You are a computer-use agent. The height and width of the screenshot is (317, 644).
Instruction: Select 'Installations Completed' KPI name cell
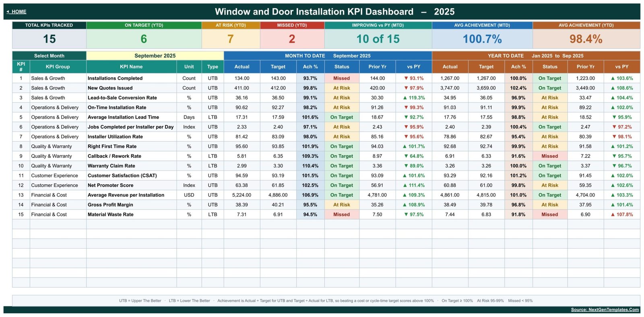(131, 78)
